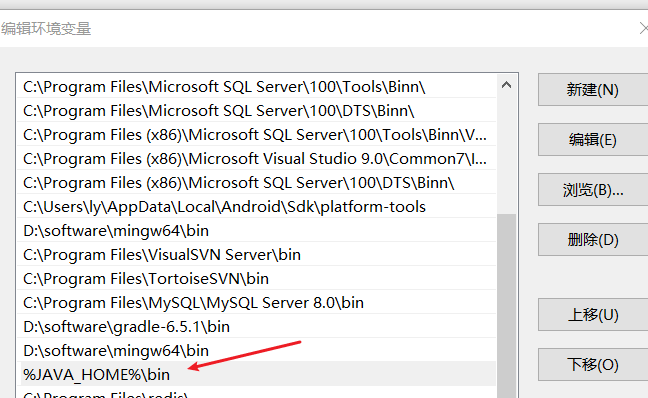Close the 编辑环境变量 dialog
Image resolution: width=648 pixels, height=398 pixels.
point(643,29)
